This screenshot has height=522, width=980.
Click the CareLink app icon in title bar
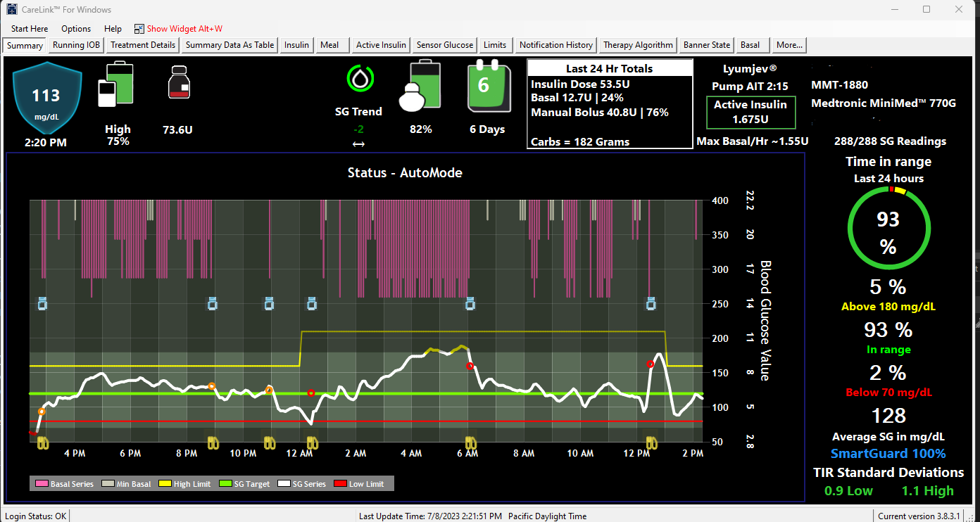tap(11, 10)
